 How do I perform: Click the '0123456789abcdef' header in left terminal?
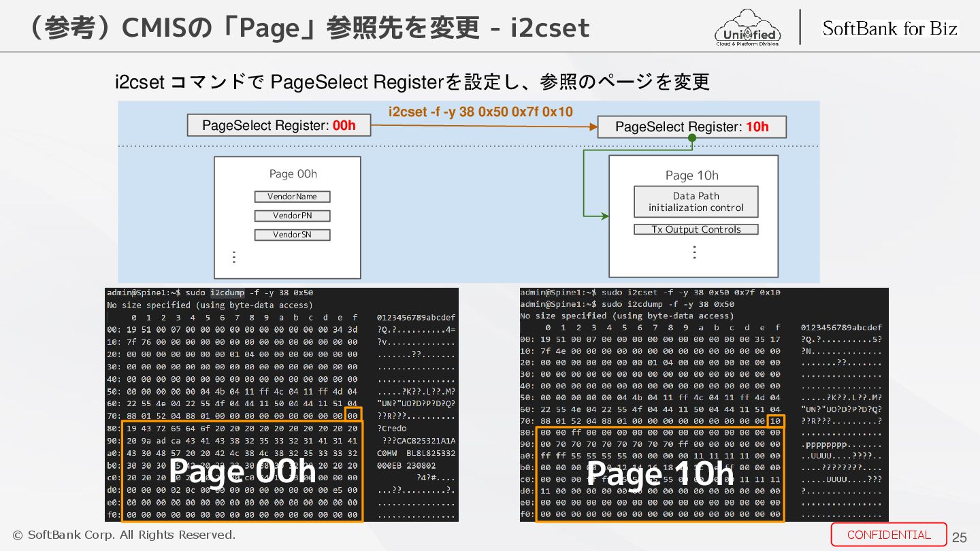[416, 318]
